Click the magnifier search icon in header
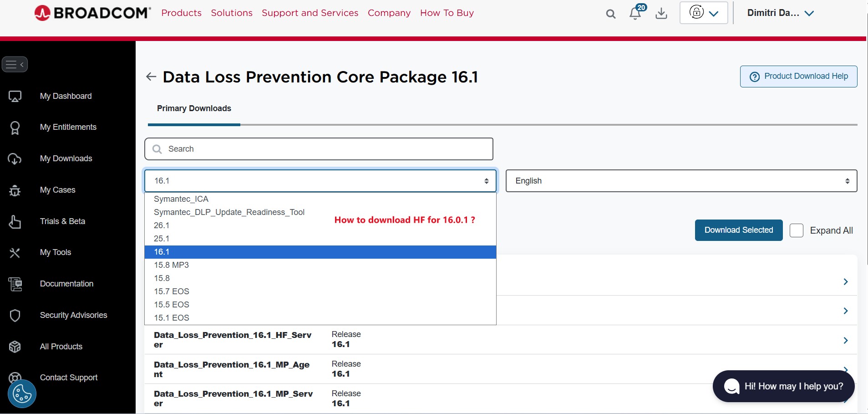The height and width of the screenshot is (414, 868). pyautogui.click(x=611, y=14)
